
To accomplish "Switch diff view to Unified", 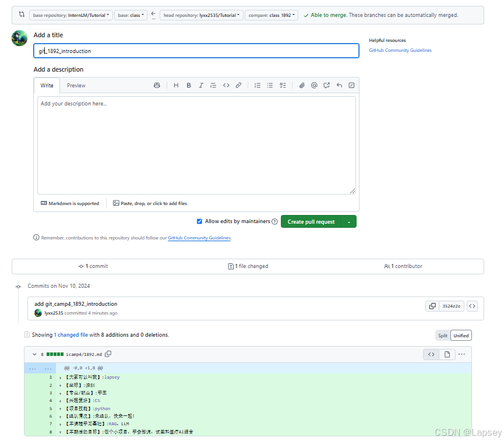I will click(461, 336).
